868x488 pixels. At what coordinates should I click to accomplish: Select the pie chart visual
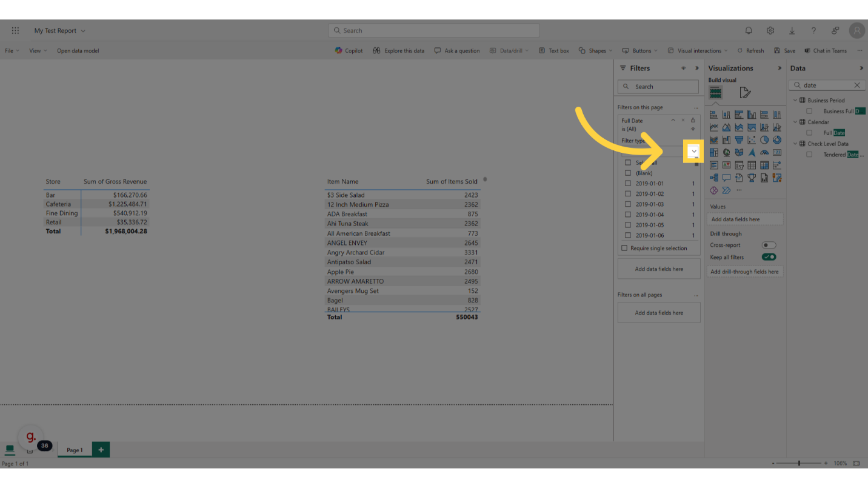[764, 139]
